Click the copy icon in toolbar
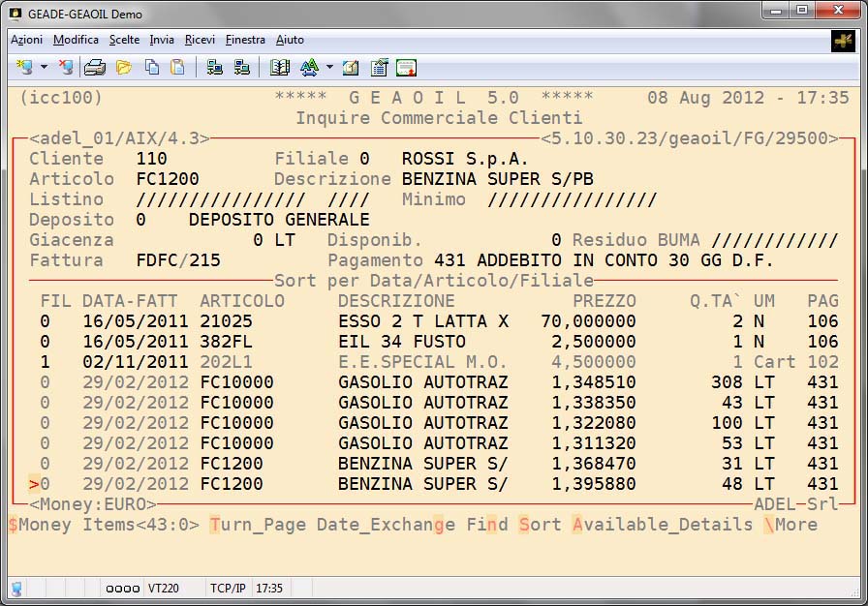868x606 pixels. pyautogui.click(x=152, y=68)
